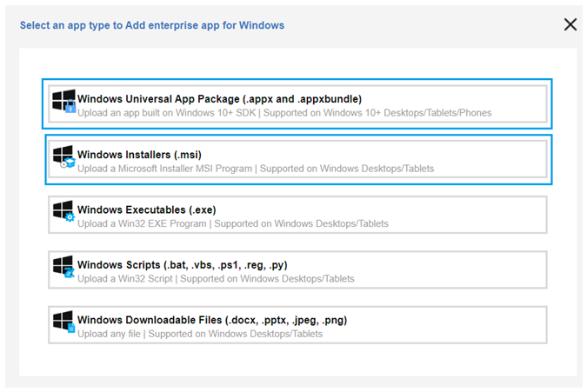Viewport: 587px width, 392px height.
Task: Choose Windows Installers (.msi) option
Action: pos(297,159)
